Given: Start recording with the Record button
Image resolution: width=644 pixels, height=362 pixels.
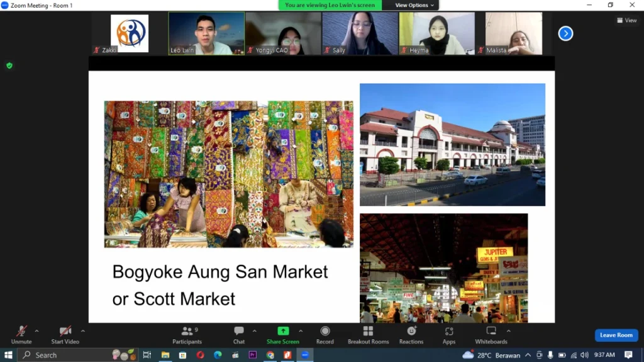Looking at the screenshot, I should click(325, 335).
